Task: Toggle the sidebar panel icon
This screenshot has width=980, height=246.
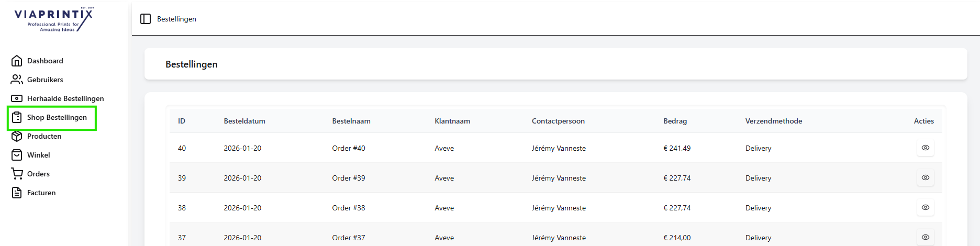Action: point(146,19)
